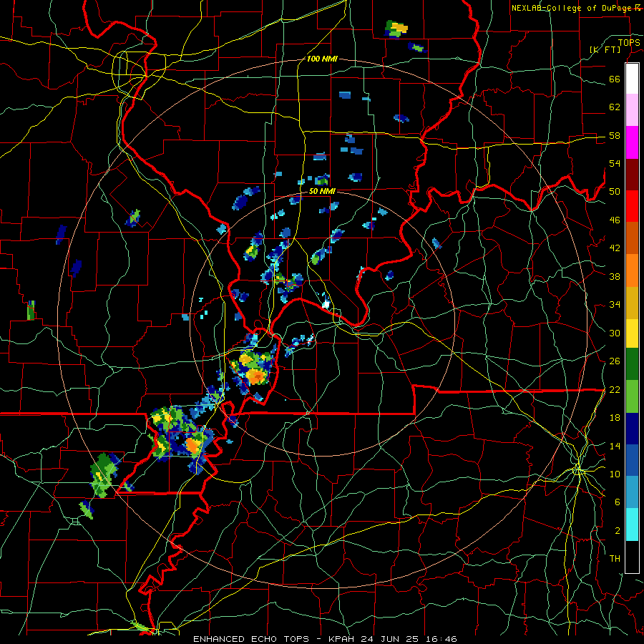Select the white legend color band
This screenshot has width=644, height=644.
(x=632, y=79)
